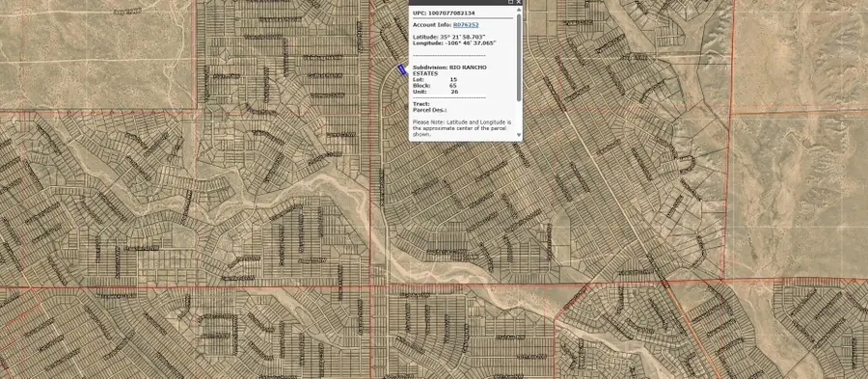Close the parcel info popup
This screenshot has height=379, width=868.
pyautogui.click(x=518, y=2)
